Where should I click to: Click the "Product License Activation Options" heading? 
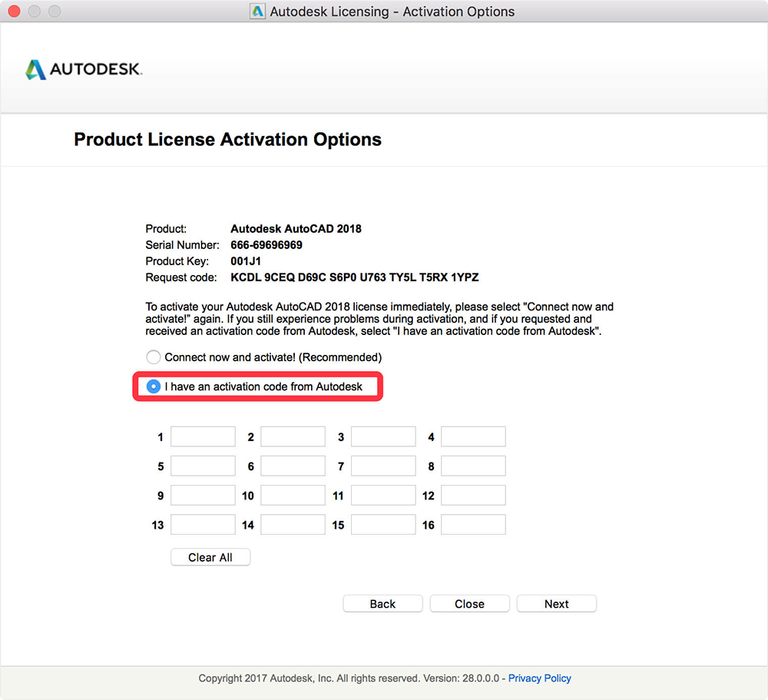[228, 140]
